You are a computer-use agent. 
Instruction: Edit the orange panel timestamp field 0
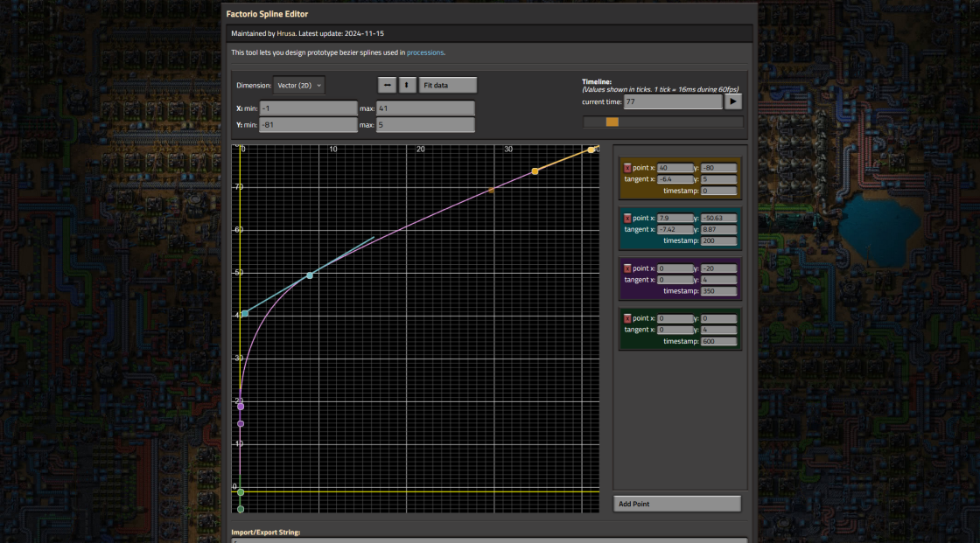tap(718, 191)
